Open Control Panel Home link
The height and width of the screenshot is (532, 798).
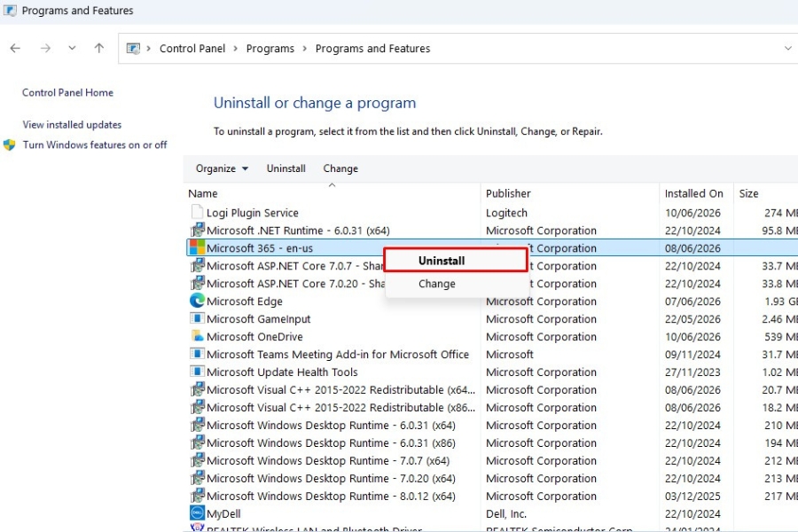pyautogui.click(x=67, y=92)
